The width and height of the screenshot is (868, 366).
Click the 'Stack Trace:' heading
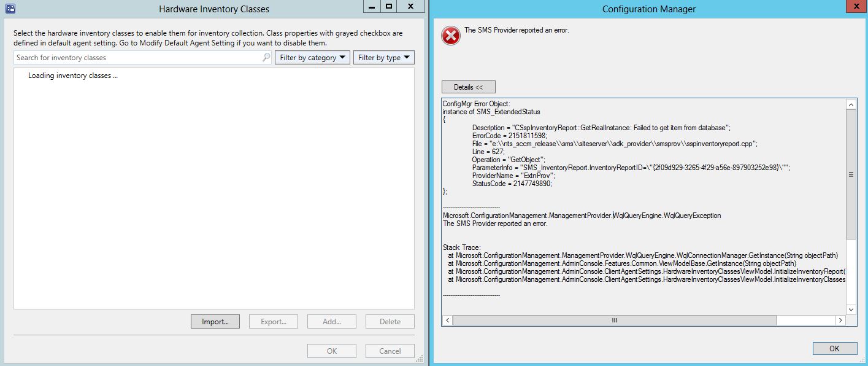point(463,247)
